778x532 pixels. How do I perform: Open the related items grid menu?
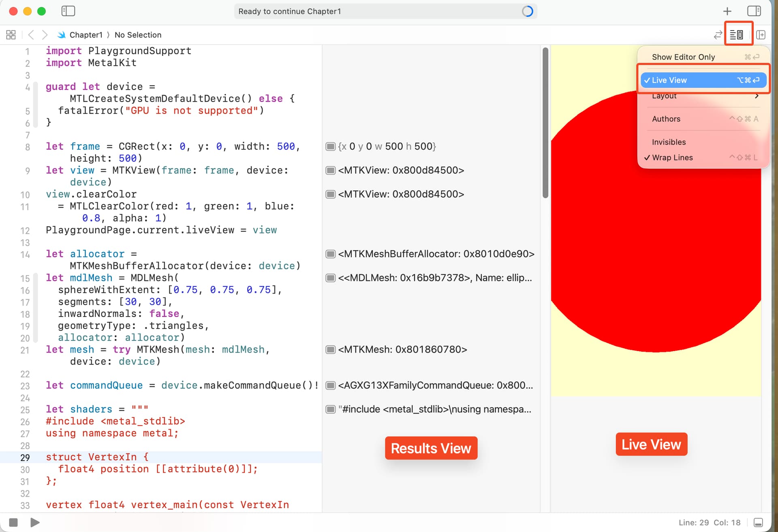tap(11, 35)
